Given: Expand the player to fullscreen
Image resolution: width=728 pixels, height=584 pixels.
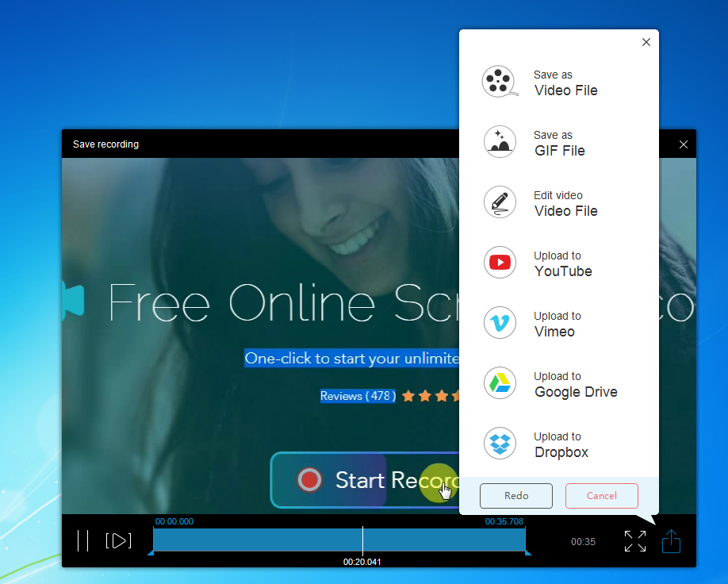Looking at the screenshot, I should [x=634, y=541].
